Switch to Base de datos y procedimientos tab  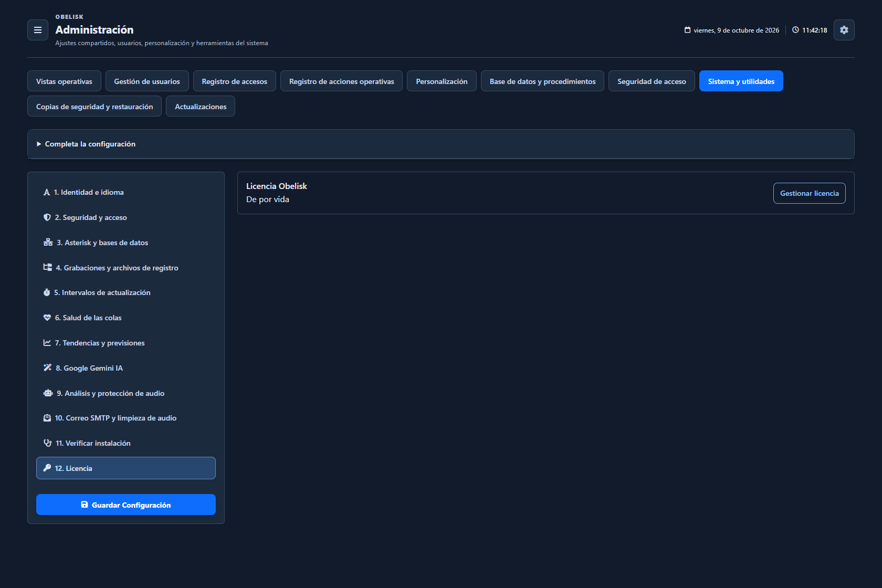(x=543, y=81)
